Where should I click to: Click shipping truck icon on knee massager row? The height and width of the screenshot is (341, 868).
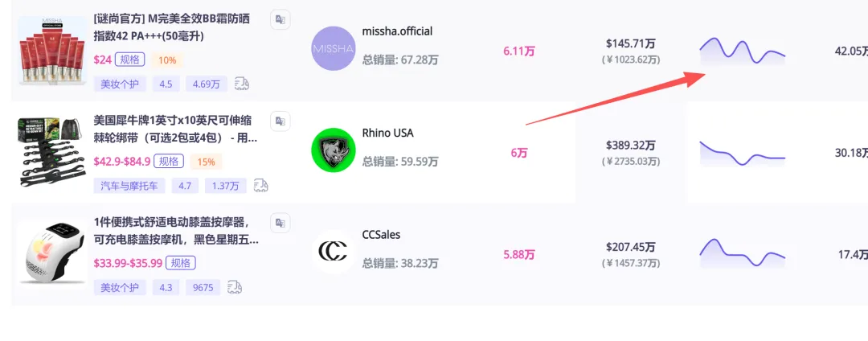pyautogui.click(x=235, y=287)
